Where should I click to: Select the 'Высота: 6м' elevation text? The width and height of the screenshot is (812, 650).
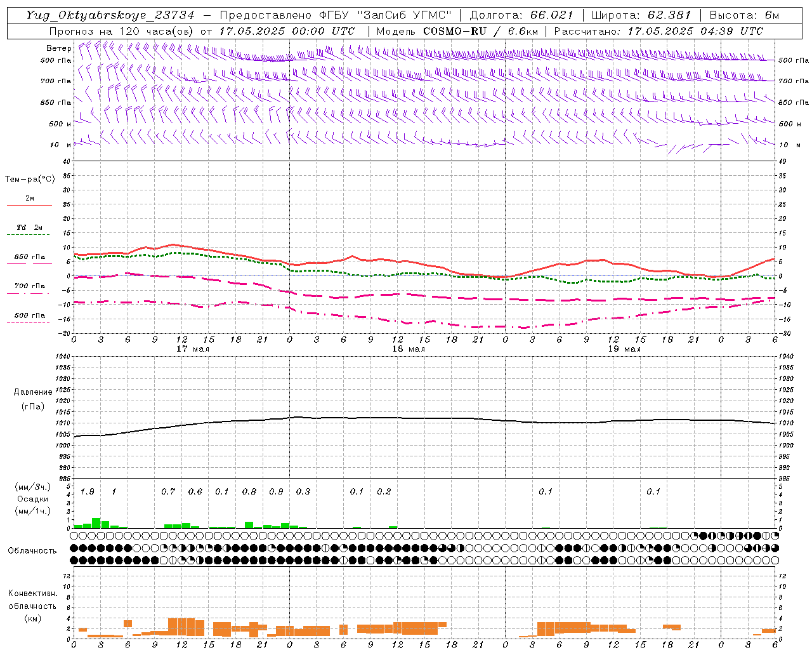coord(744,15)
